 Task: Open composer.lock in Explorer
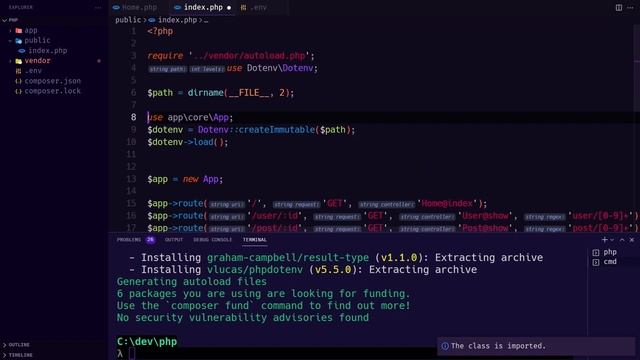pyautogui.click(x=53, y=91)
